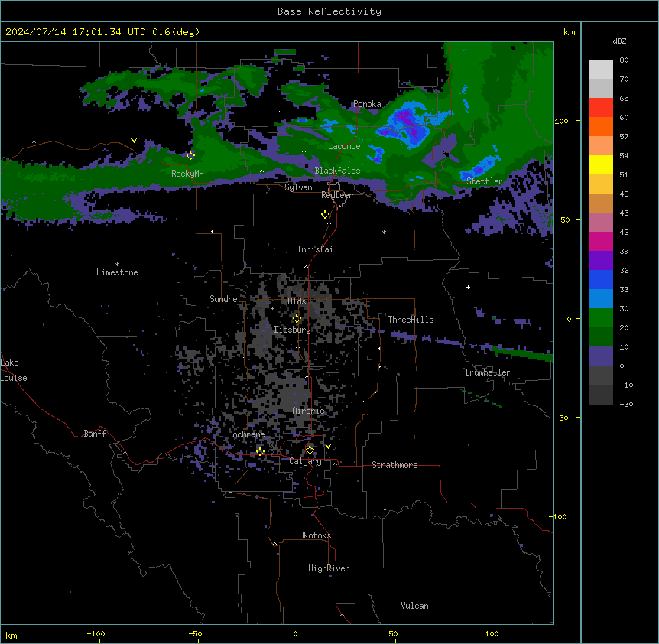Click the 100 tick on the right axis
The height and width of the screenshot is (644, 659).
point(561,121)
